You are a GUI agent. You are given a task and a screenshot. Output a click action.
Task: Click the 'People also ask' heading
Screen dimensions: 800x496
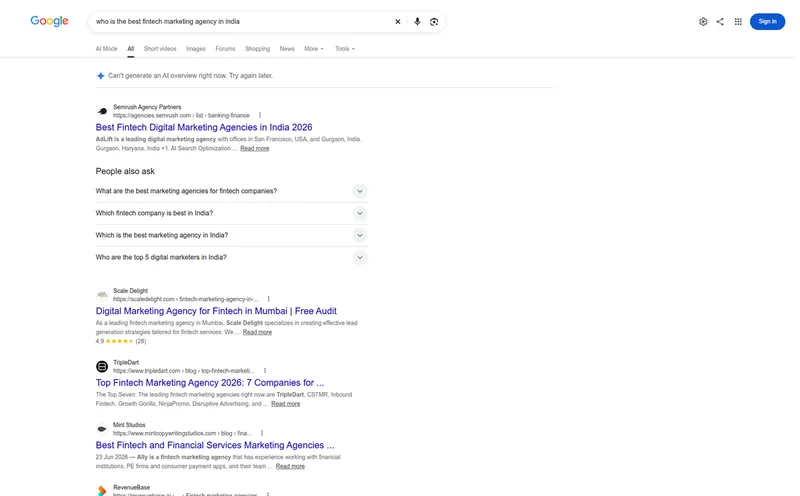[x=125, y=171]
